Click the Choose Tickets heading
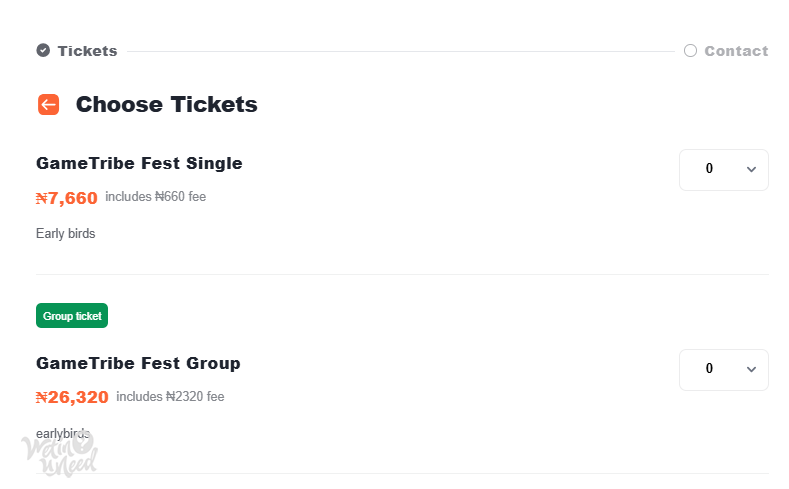Image resolution: width=789 pixels, height=489 pixels. [x=167, y=105]
